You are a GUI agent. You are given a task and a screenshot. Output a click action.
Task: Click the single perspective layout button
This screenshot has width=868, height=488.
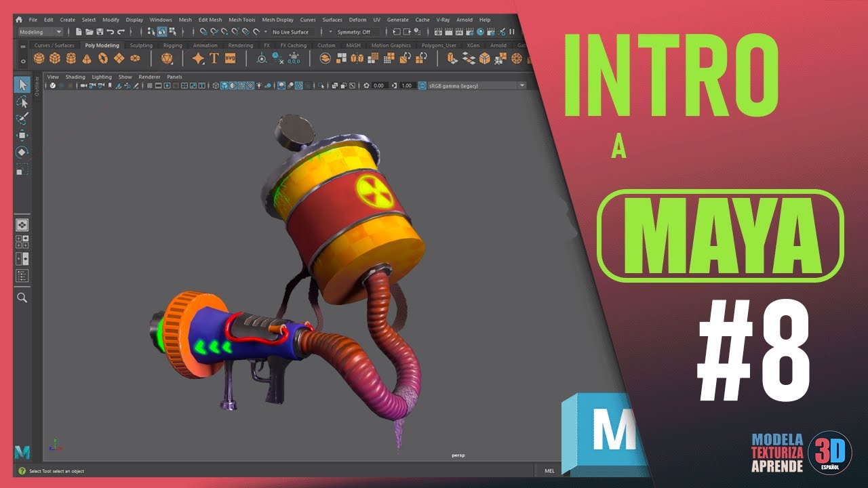pyautogui.click(x=22, y=224)
